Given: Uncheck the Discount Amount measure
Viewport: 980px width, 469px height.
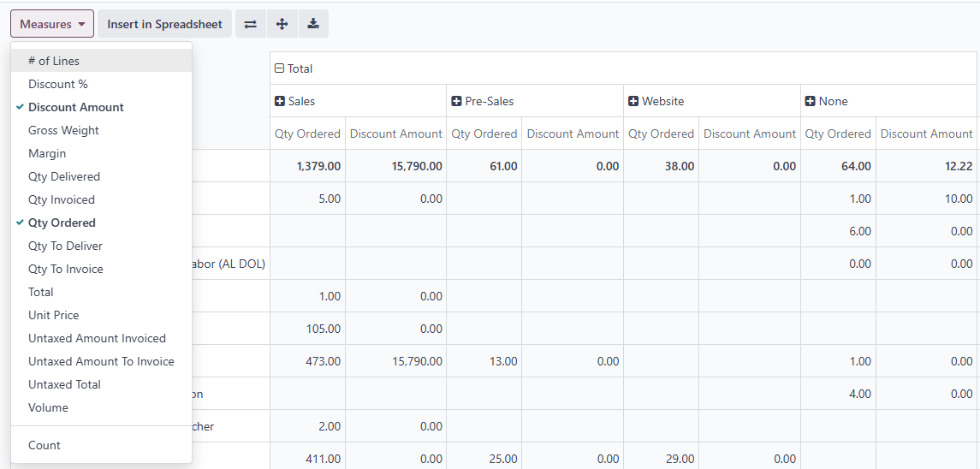Looking at the screenshot, I should (x=76, y=107).
